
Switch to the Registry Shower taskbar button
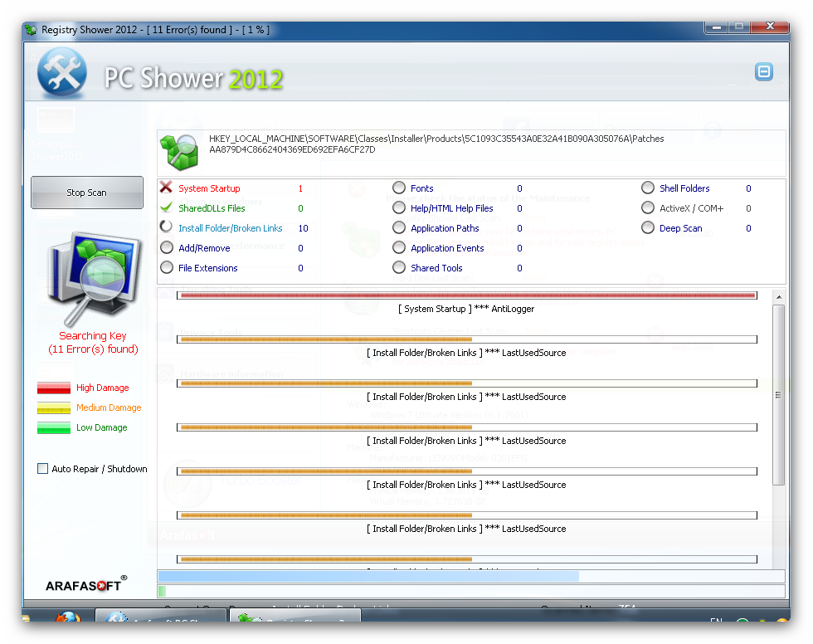point(295,616)
